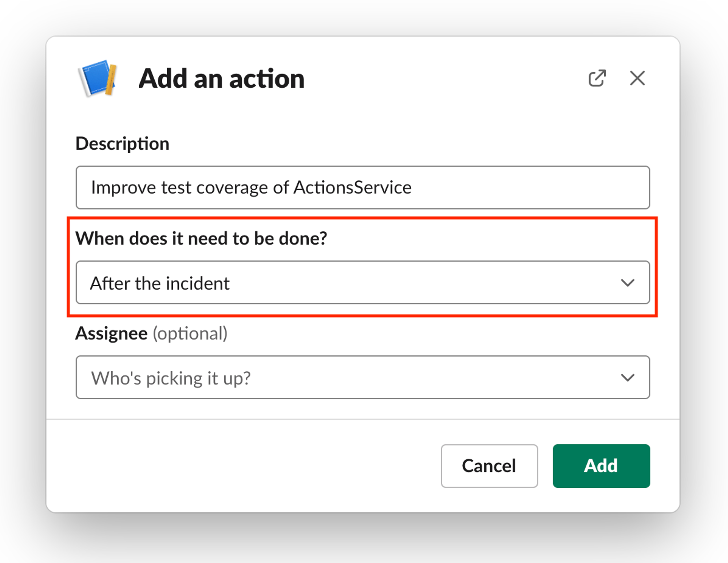Viewport: 728px width, 563px height.
Task: Click chevron arrow in the Assignee field
Action: (x=628, y=378)
